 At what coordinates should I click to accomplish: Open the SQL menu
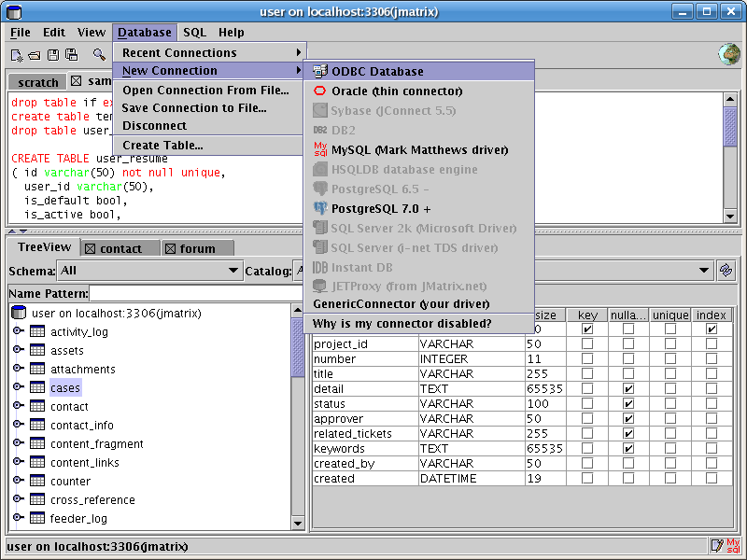(x=195, y=33)
